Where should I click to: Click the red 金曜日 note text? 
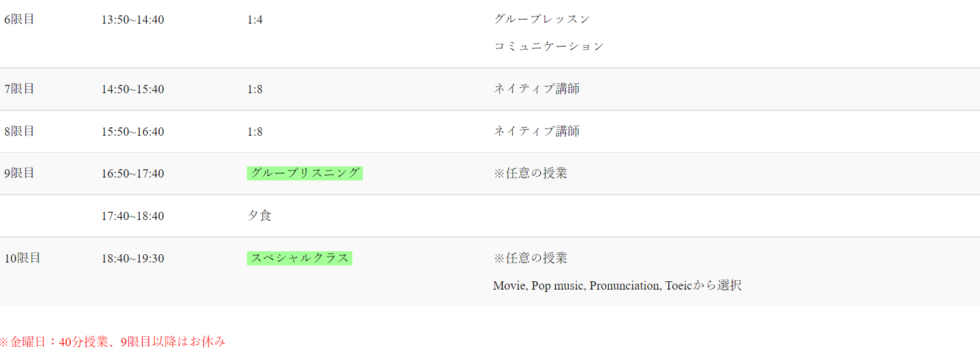(113, 342)
